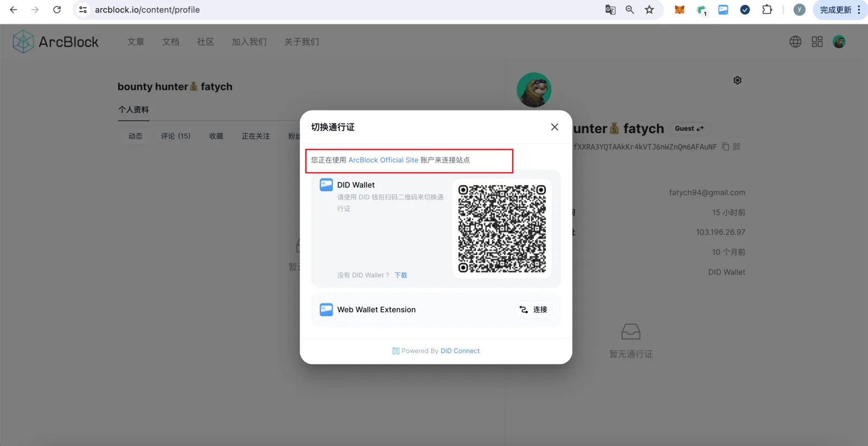
Task: Select the 10 个月前 value
Action: click(729, 252)
